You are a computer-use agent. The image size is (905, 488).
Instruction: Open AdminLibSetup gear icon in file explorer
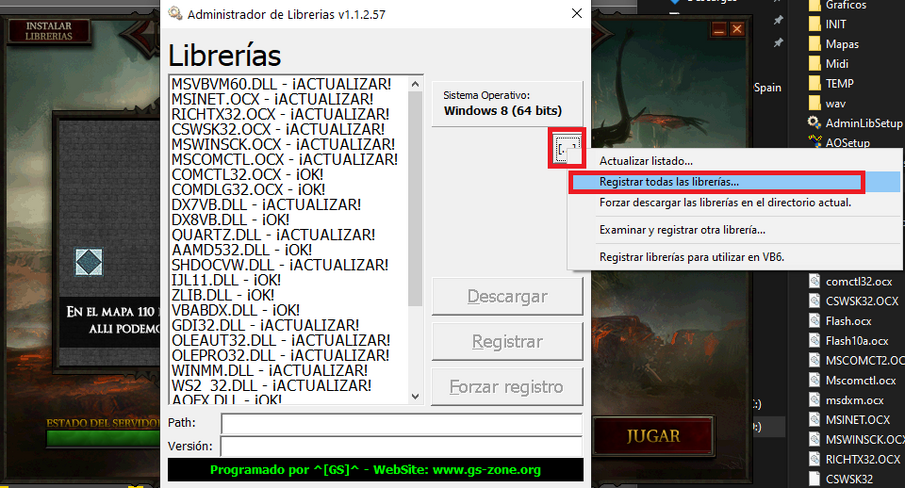pos(814,123)
